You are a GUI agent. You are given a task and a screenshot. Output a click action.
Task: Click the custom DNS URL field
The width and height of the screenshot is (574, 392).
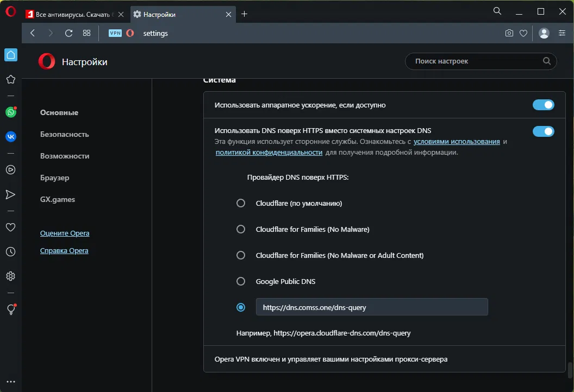[x=372, y=307]
